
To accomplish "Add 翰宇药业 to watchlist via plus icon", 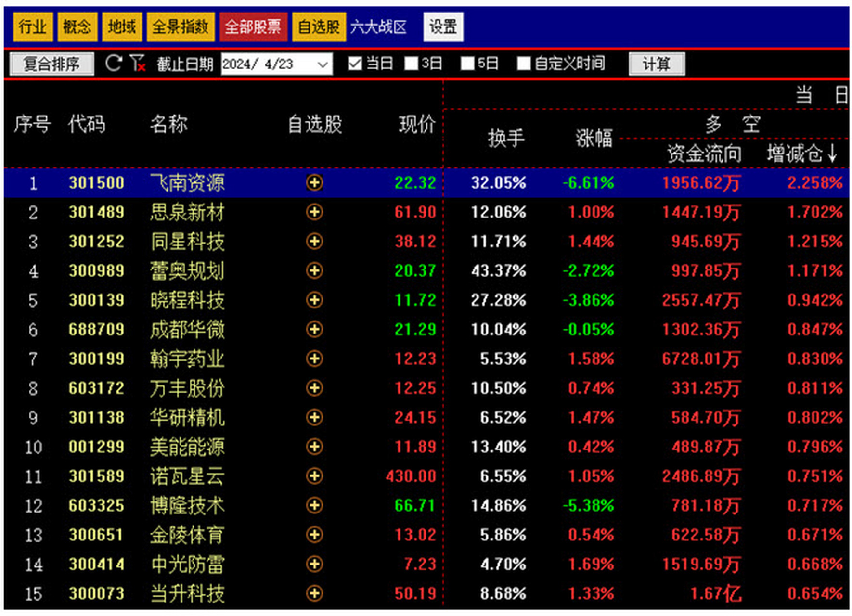I will [314, 359].
